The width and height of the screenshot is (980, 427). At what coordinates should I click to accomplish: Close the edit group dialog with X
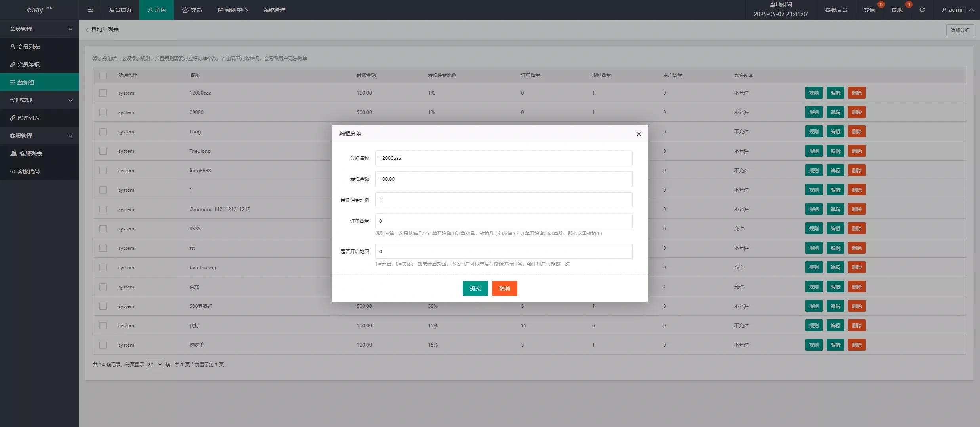point(639,134)
